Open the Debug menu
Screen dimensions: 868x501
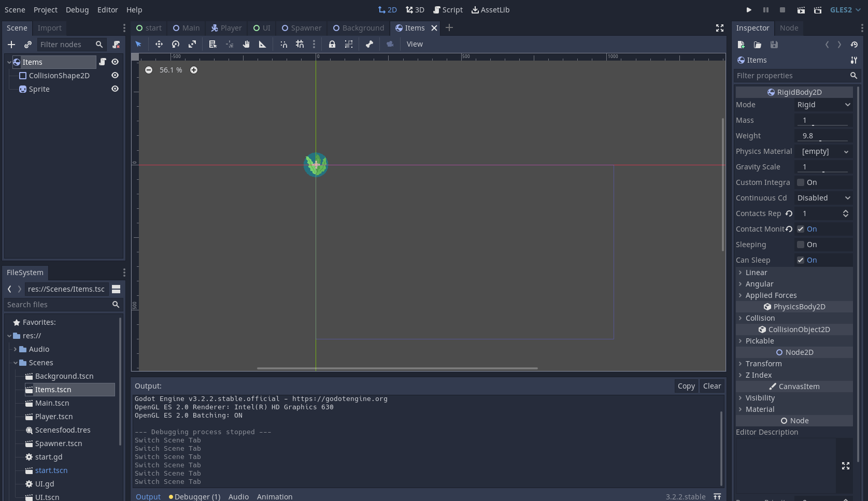(77, 10)
